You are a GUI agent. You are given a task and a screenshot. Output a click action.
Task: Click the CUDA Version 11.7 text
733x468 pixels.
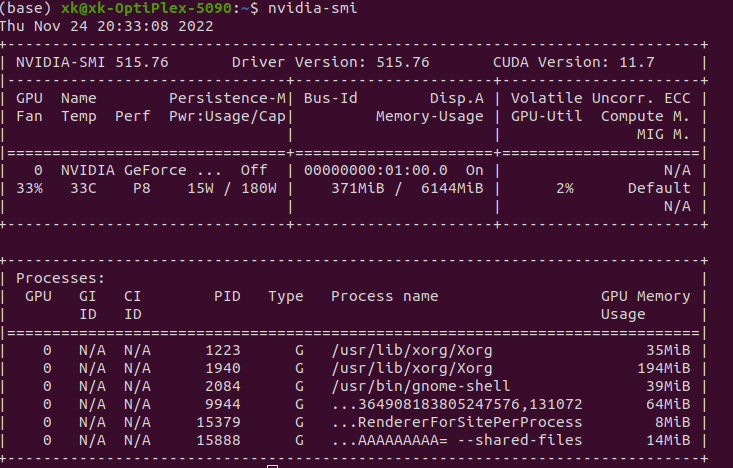(x=574, y=62)
